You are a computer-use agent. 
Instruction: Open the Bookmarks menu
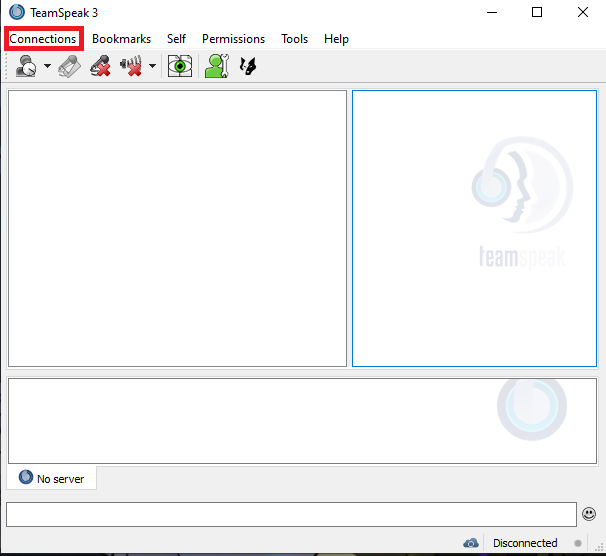(121, 39)
